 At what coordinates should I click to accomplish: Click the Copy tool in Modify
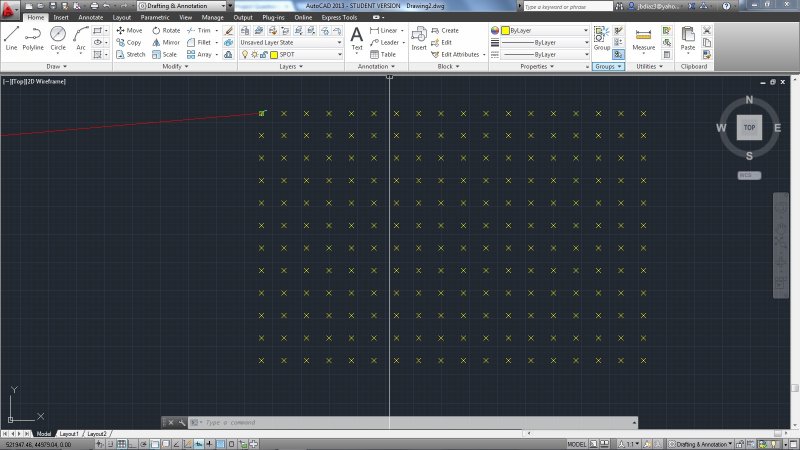(x=129, y=43)
